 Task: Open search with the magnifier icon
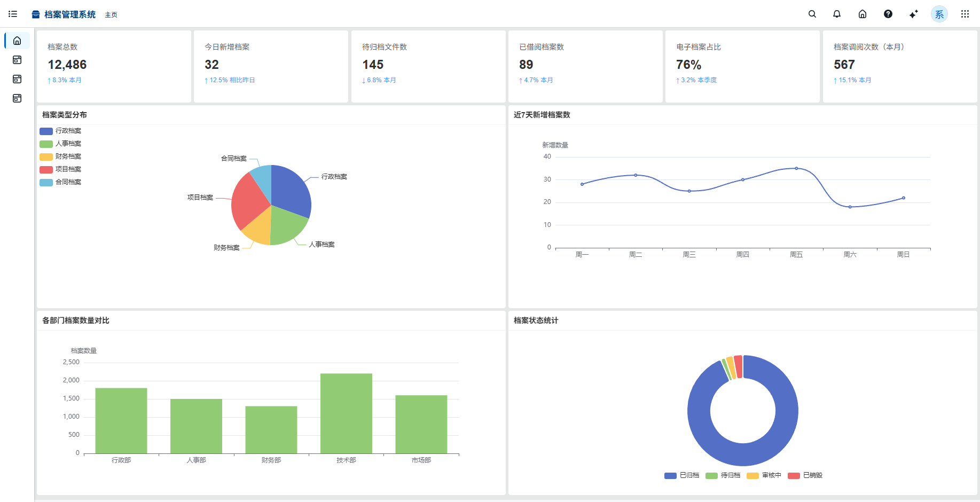(x=812, y=14)
